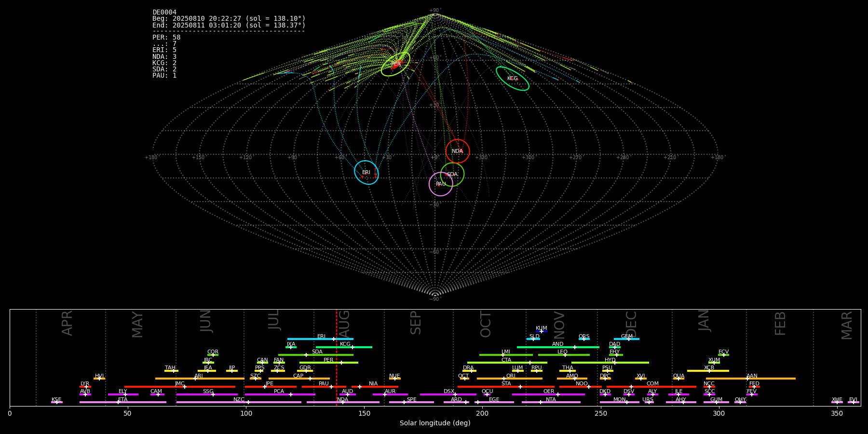
Task: Click the PER radiant ellipse on the sky map
Action: pyautogui.click(x=395, y=64)
